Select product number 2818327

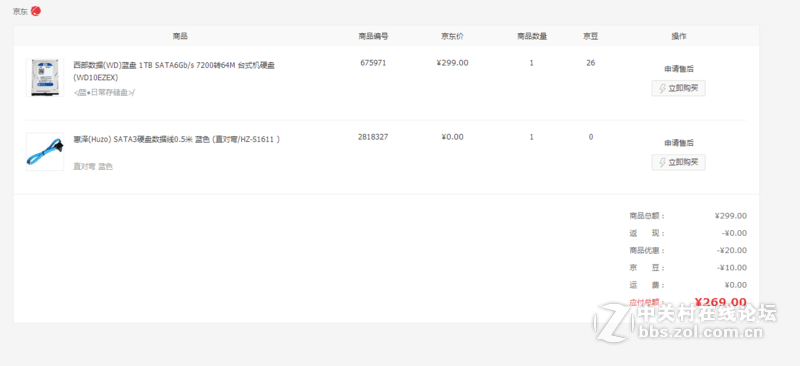373,137
